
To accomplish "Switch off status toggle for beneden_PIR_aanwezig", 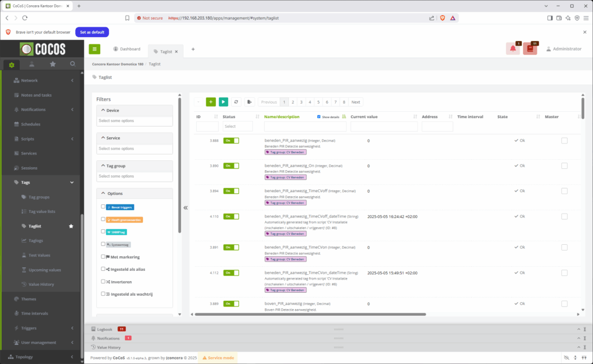I will pyautogui.click(x=231, y=141).
